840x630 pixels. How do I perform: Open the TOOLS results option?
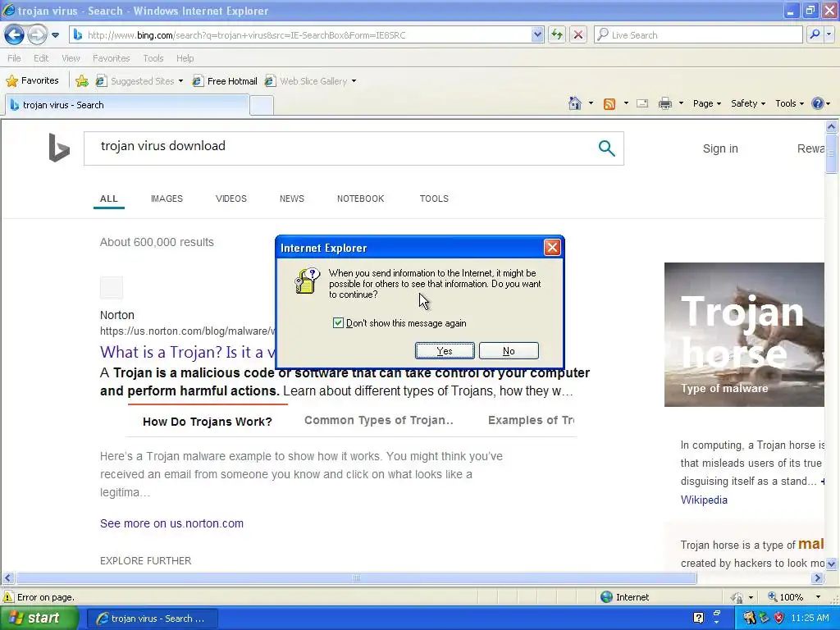pos(434,199)
